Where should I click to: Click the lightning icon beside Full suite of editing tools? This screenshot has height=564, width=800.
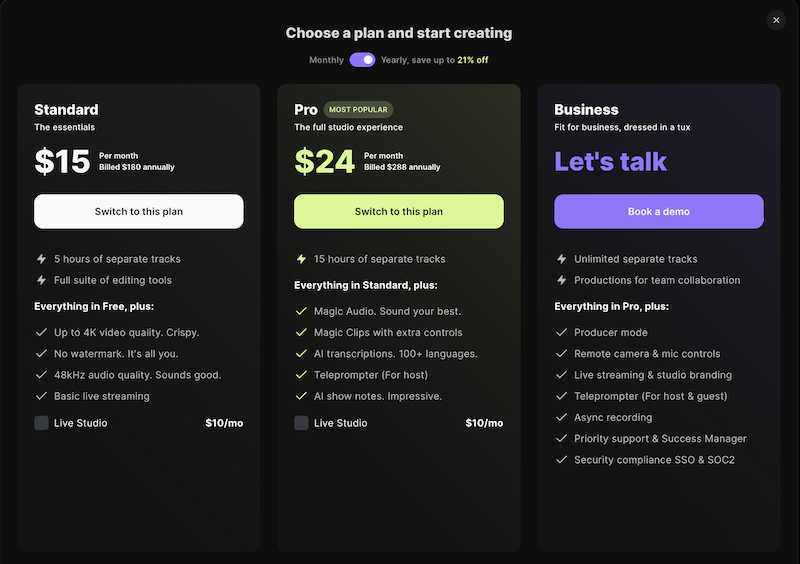[41, 280]
